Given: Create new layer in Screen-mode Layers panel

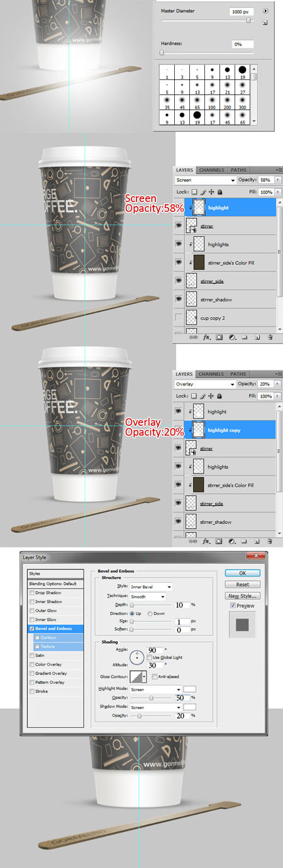Looking at the screenshot, I should point(257,337).
